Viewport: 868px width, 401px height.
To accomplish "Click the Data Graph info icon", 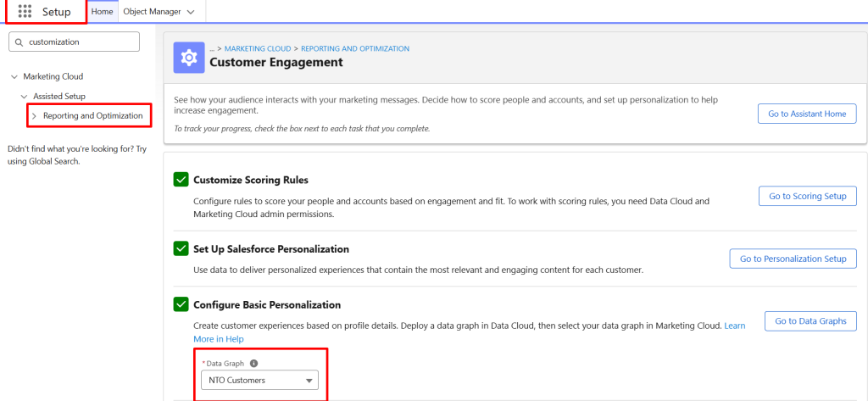I will point(253,364).
